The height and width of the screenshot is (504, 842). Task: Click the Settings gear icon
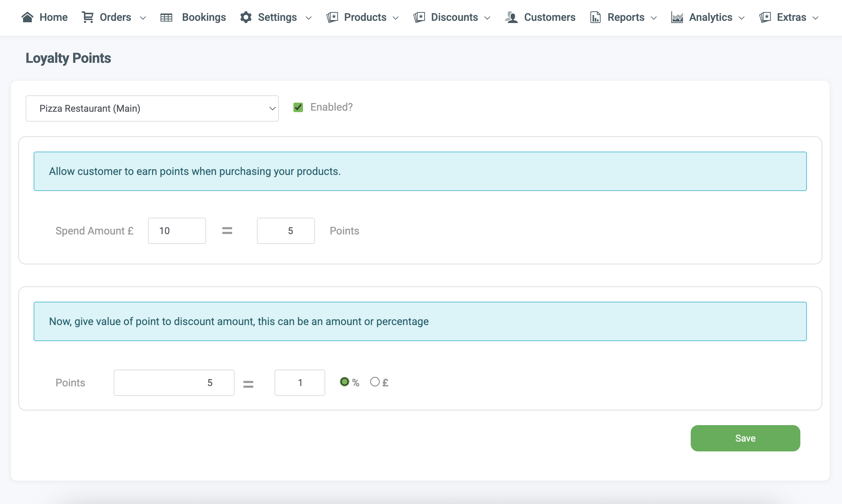(246, 17)
